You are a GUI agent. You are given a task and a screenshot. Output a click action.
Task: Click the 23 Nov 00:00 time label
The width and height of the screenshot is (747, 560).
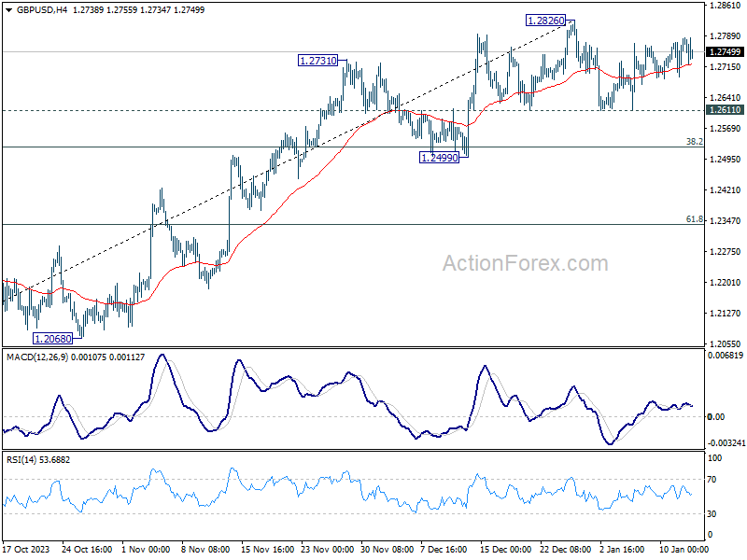328,550
